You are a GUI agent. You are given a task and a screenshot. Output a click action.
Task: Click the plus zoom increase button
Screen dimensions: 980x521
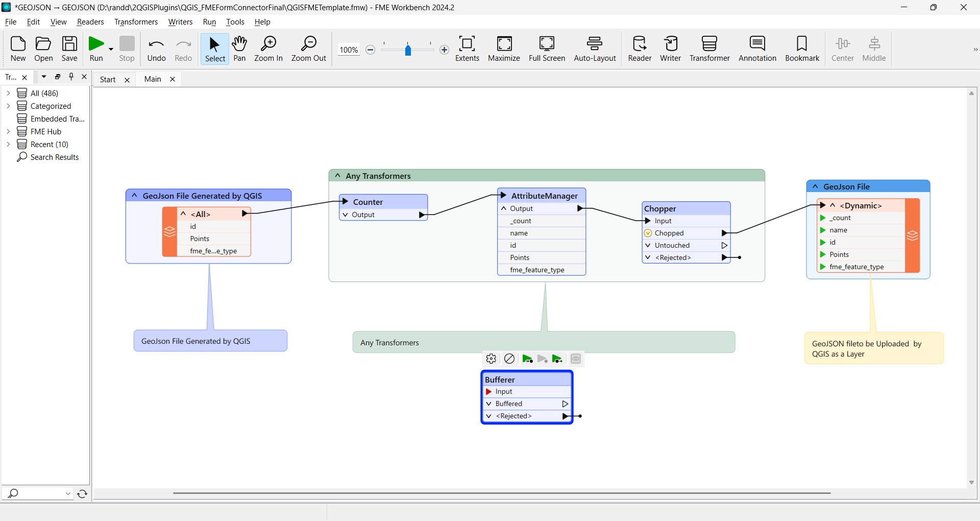click(444, 50)
